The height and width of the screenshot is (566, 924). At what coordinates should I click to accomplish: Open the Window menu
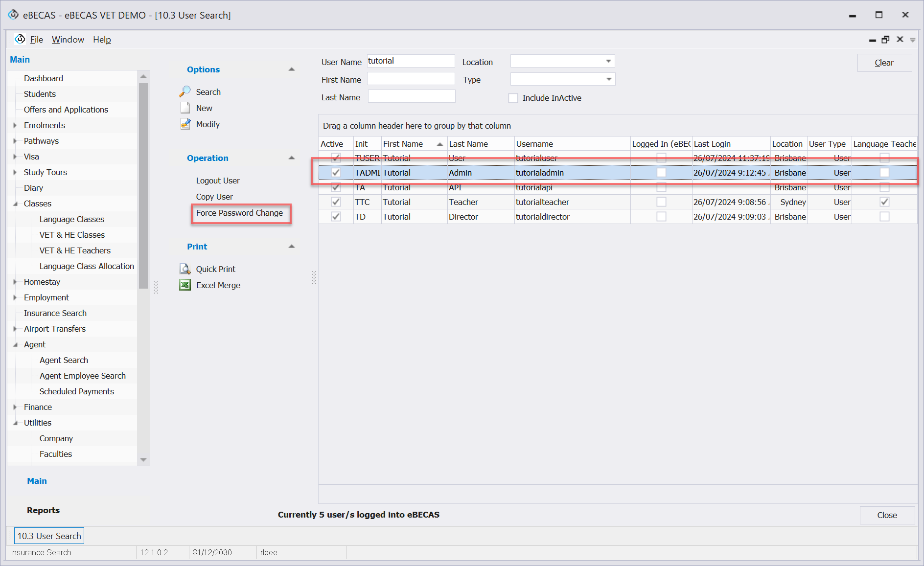[68, 39]
